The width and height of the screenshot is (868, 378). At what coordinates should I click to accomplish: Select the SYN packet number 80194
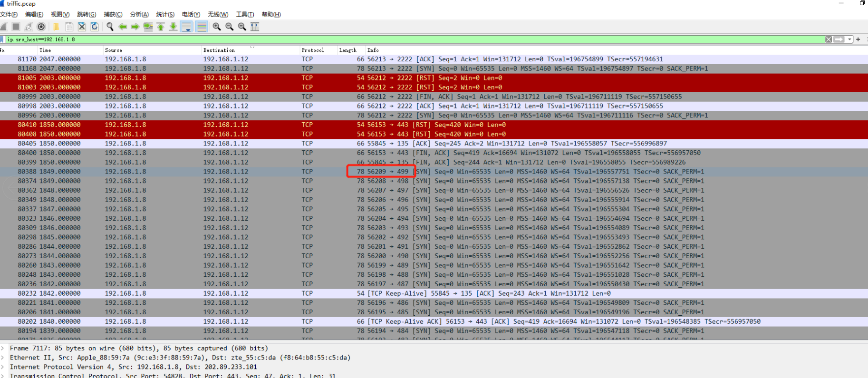(x=434, y=331)
